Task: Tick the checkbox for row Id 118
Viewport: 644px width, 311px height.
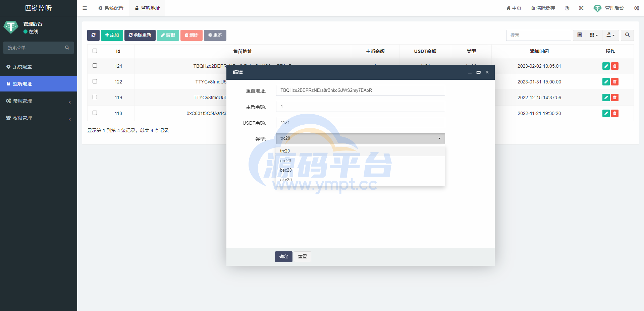Action: click(x=95, y=113)
